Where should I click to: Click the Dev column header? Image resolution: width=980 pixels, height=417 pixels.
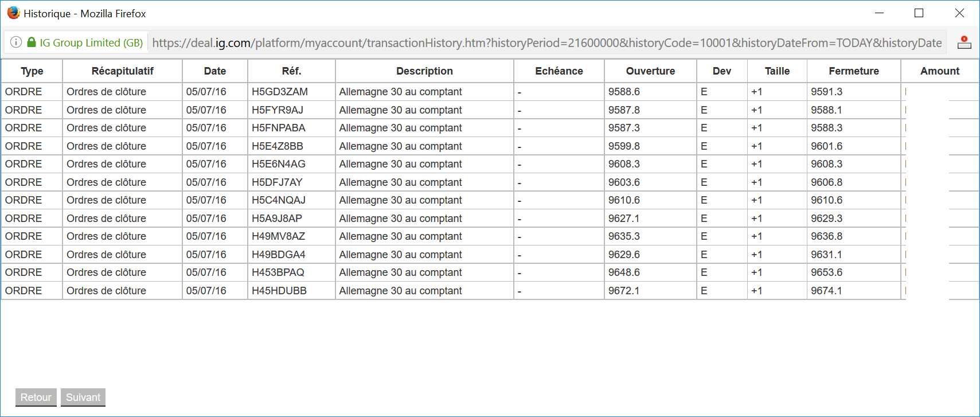pyautogui.click(x=722, y=71)
